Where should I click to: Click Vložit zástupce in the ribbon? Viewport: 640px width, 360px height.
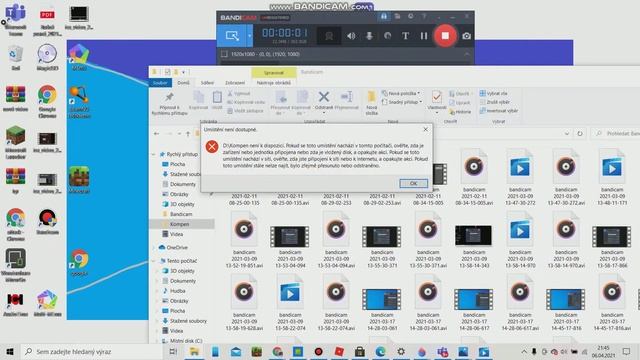click(245, 111)
